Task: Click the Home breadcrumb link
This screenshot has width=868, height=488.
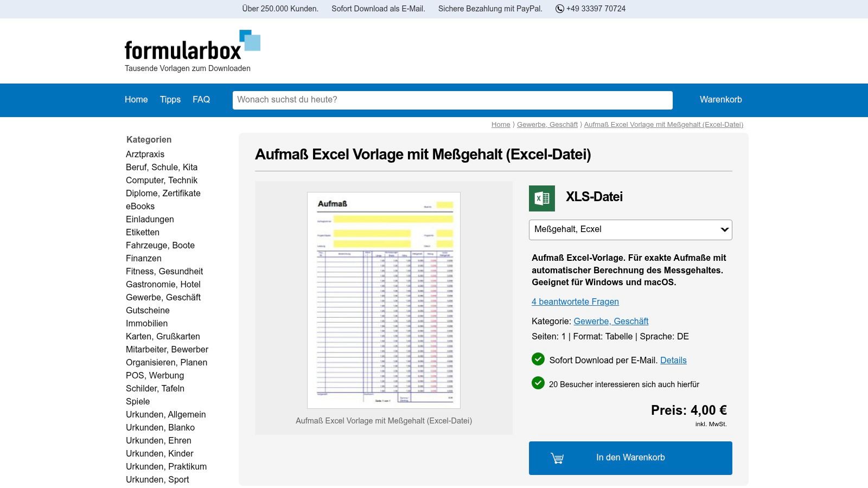Action: (x=501, y=125)
